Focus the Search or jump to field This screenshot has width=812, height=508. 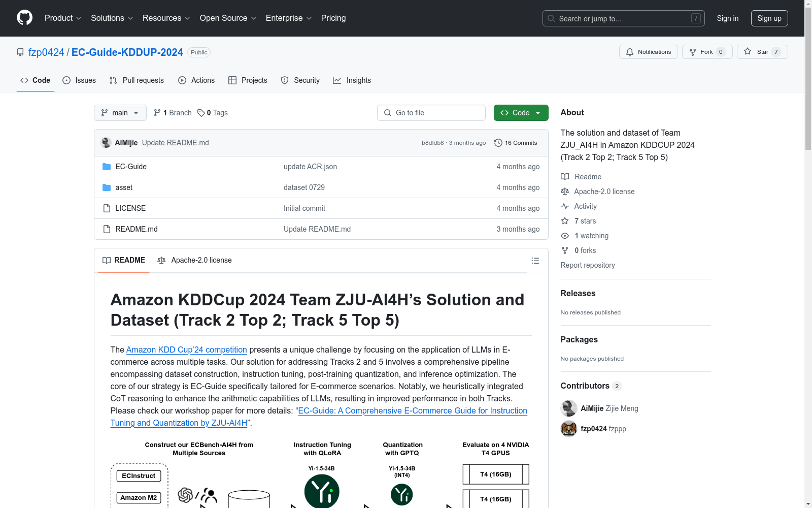(623, 18)
